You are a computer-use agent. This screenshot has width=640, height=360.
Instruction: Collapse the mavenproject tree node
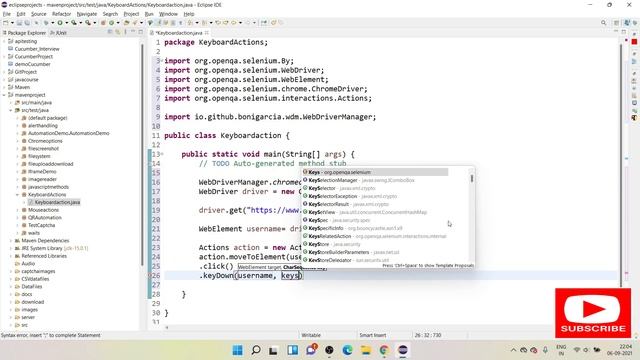pos(4,95)
